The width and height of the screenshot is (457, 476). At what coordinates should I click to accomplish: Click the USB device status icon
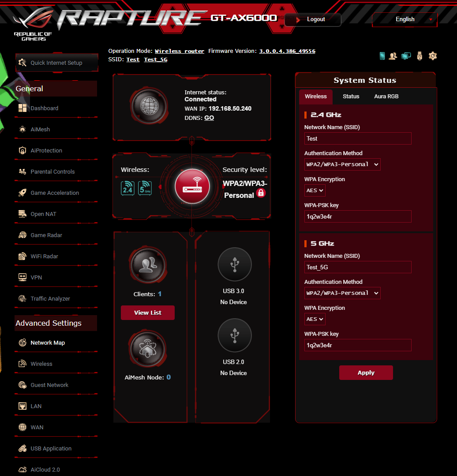420,56
